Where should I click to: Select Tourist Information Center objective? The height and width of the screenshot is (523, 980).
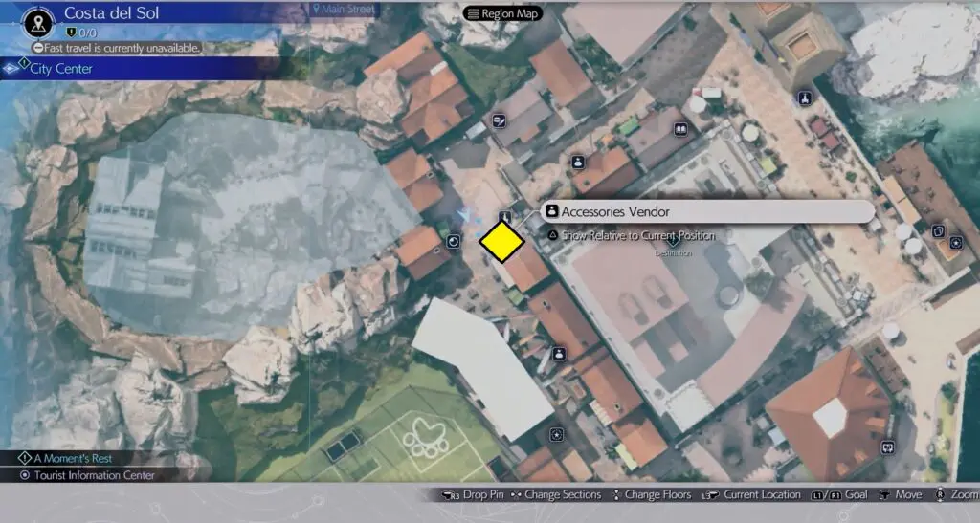[94, 475]
